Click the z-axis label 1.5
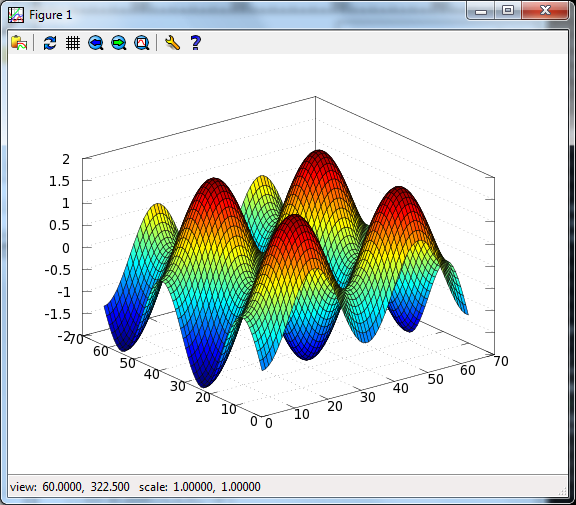576x505 pixels. (59, 181)
